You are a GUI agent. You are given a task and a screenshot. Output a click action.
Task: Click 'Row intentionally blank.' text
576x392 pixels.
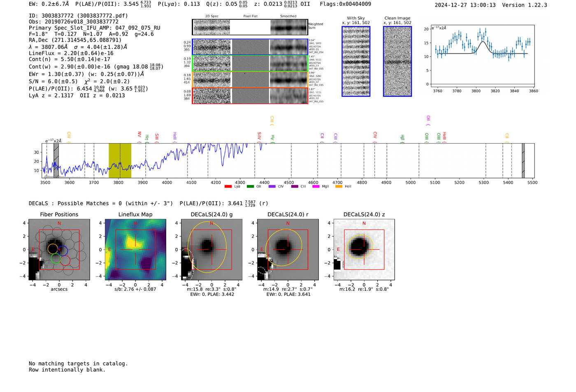point(67,370)
